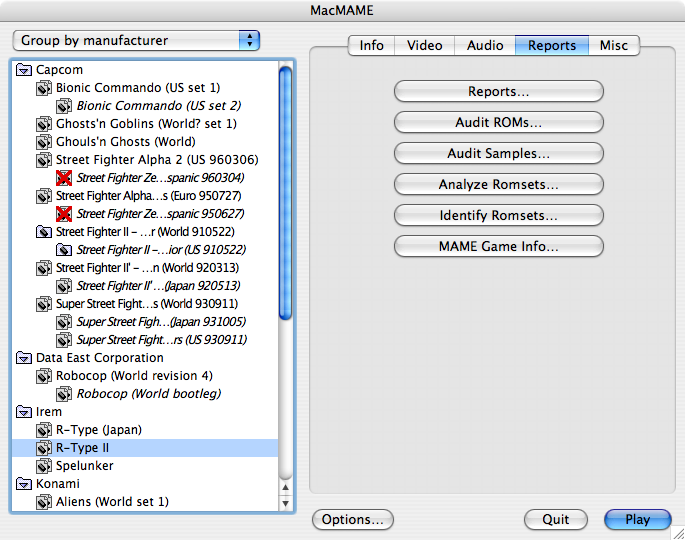685x540 pixels.
Task: Select Ghosts'n Goblins (World? set 1)
Action: click(x=146, y=124)
